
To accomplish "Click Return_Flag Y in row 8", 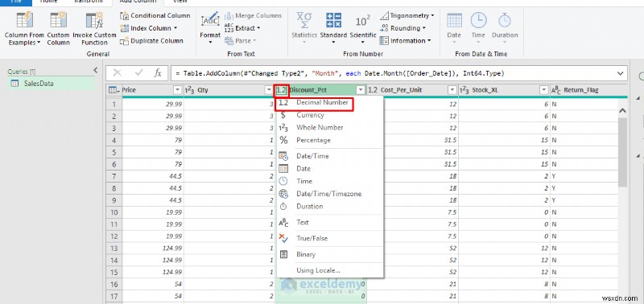I will pyautogui.click(x=584, y=188).
